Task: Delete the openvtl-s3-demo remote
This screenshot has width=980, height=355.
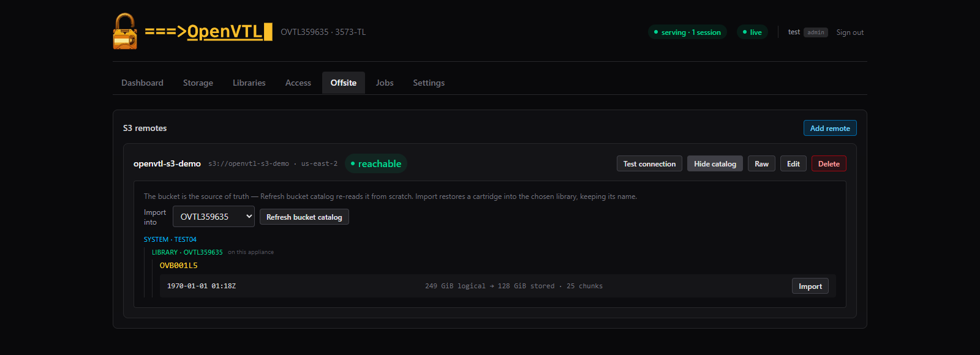Action: [829, 163]
